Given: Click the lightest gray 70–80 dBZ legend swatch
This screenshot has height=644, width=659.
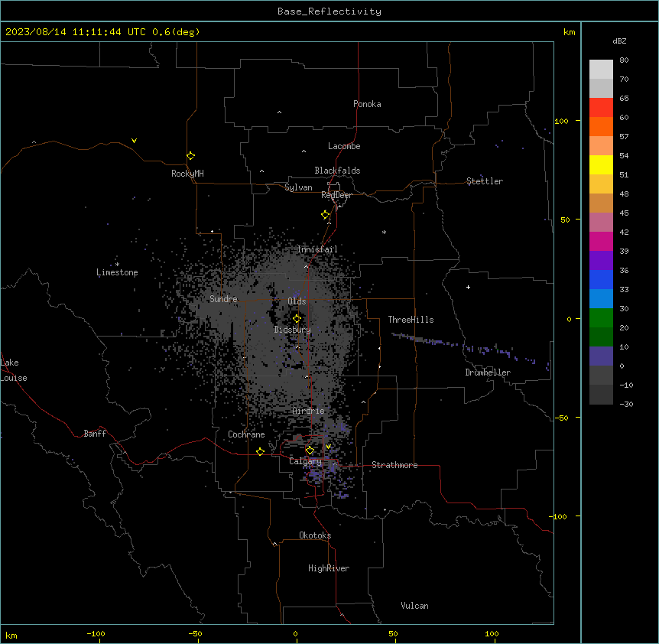Looking at the screenshot, I should (601, 69).
